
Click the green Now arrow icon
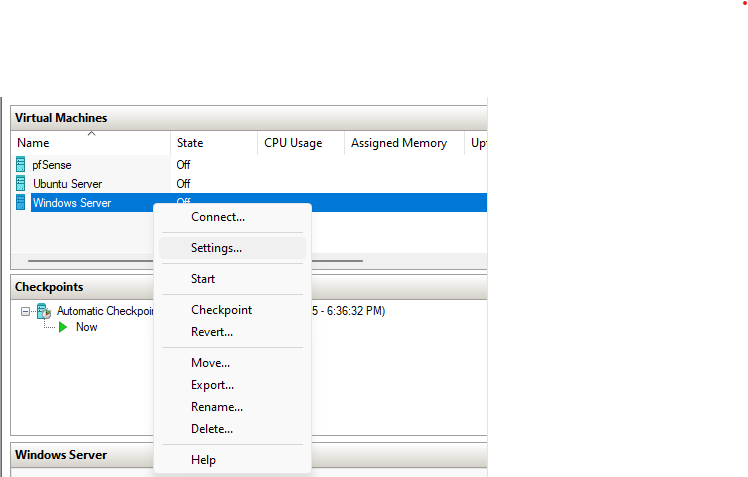[x=64, y=327]
